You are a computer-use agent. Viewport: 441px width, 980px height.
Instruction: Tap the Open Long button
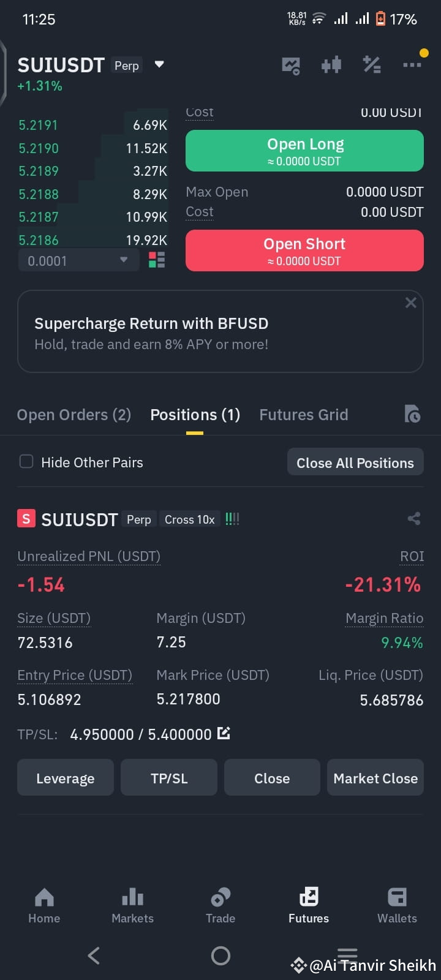[x=304, y=151]
